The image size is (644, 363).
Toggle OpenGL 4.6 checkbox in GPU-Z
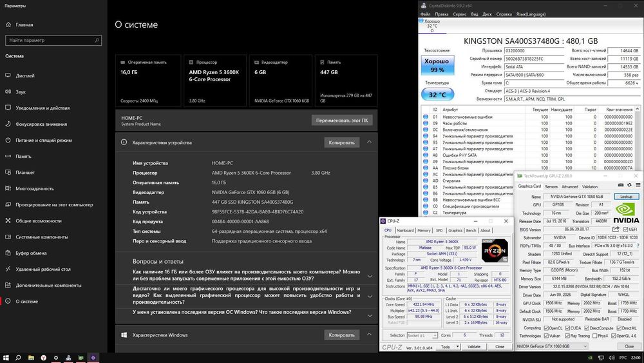[613, 336]
